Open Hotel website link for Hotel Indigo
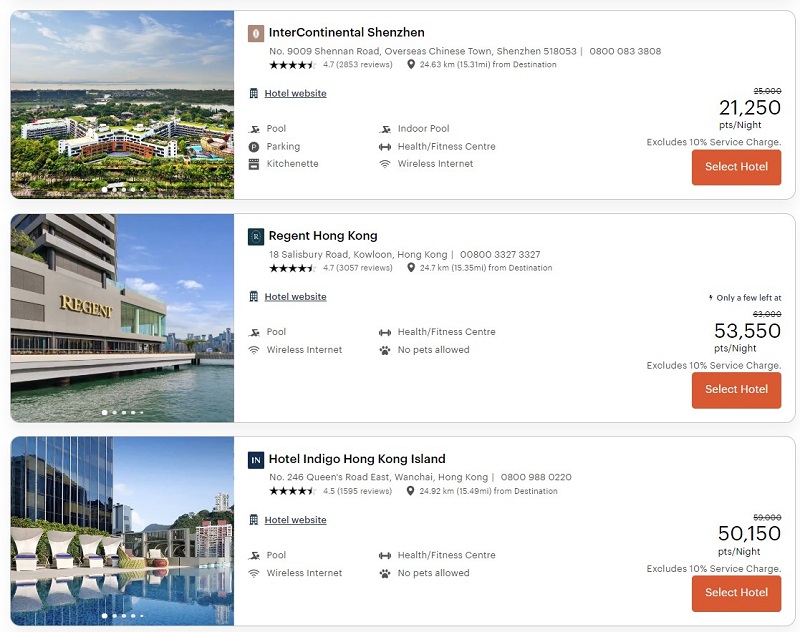Viewport: 800px width, 632px height. tap(295, 520)
